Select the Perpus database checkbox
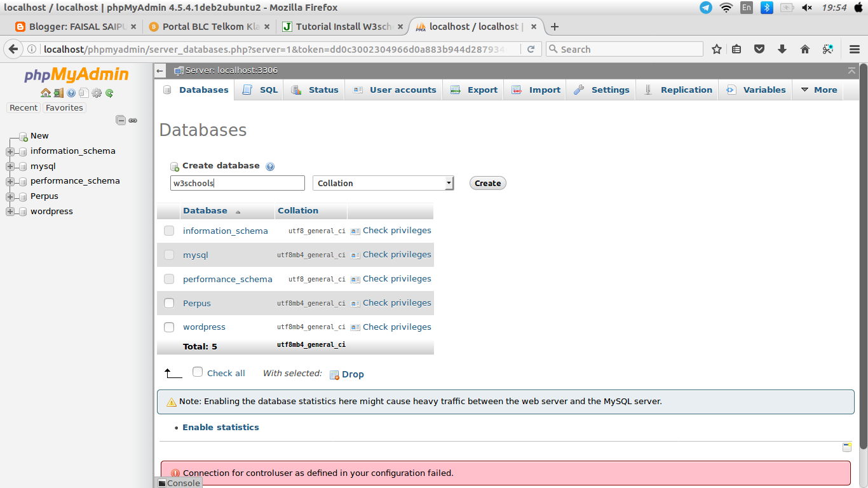 coord(168,303)
